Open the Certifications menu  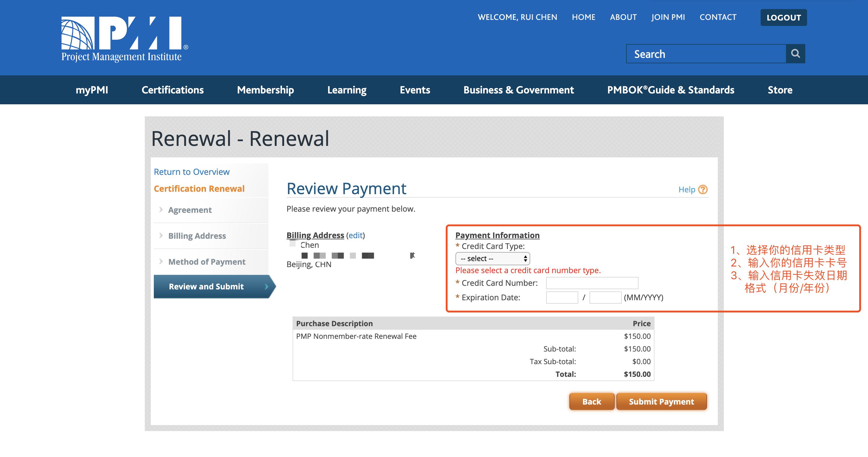173,90
